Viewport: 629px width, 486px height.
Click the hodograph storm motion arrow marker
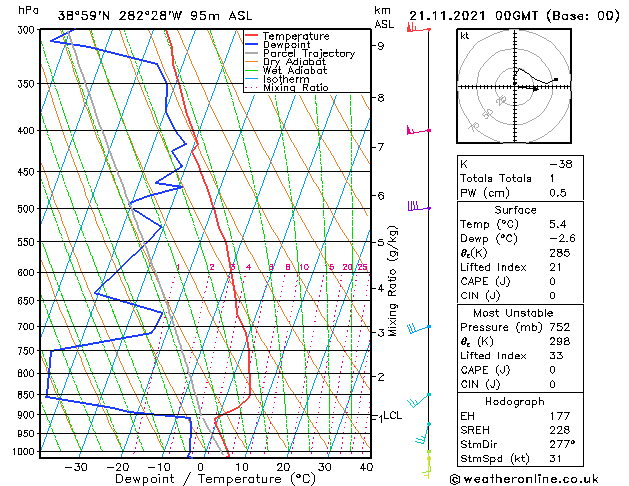click(x=535, y=89)
